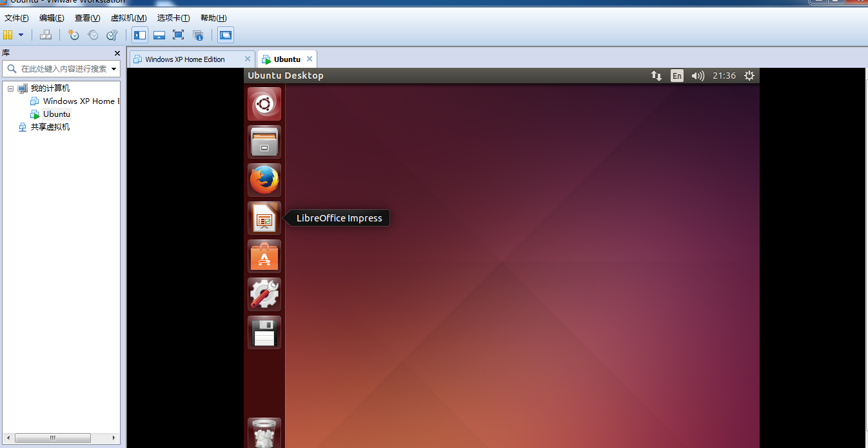This screenshot has width=868, height=448.
Task: Switch to the Ubuntu tab
Action: 287,59
